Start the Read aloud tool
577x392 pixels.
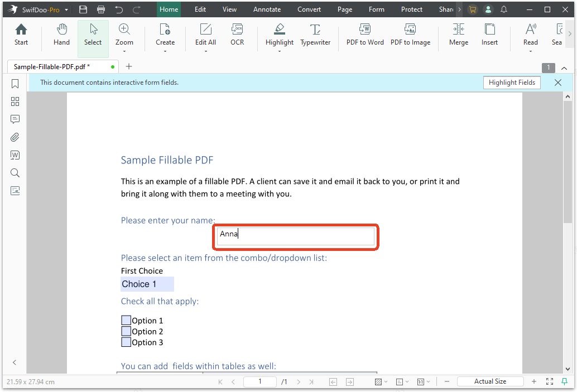531,35
